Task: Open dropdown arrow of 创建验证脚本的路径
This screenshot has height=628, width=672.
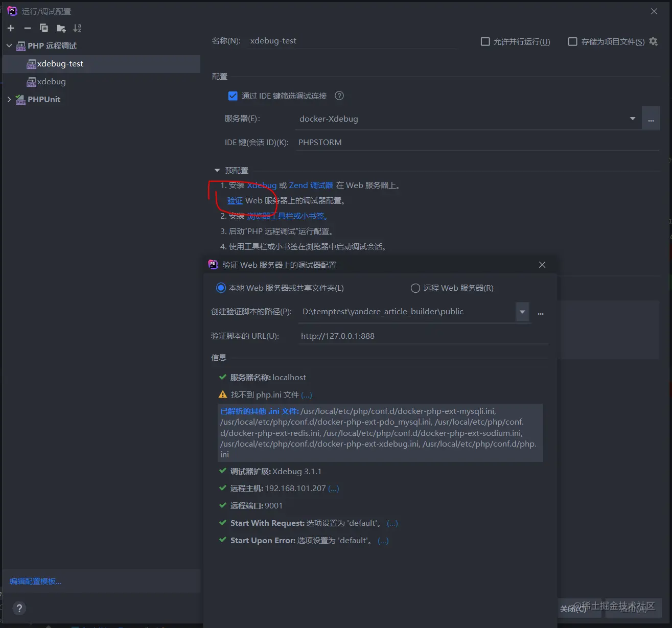Action: pos(522,312)
